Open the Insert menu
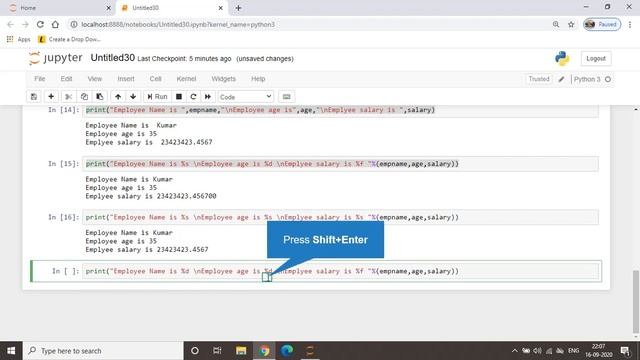This screenshot has width=640, height=360. click(126, 79)
